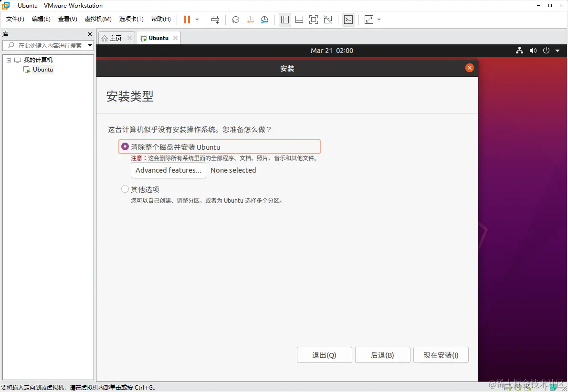Click the Ubuntu volume speaker icon
Viewport: 568px width, 392px height.
click(533, 51)
